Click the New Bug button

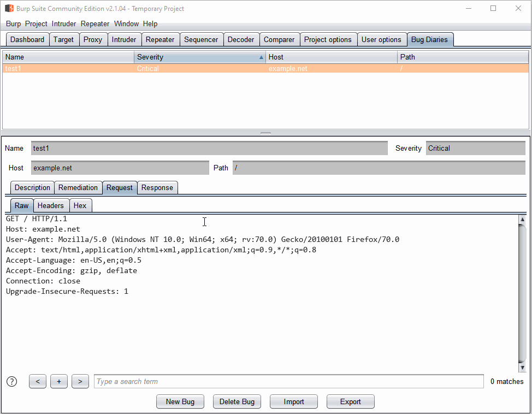click(180, 402)
